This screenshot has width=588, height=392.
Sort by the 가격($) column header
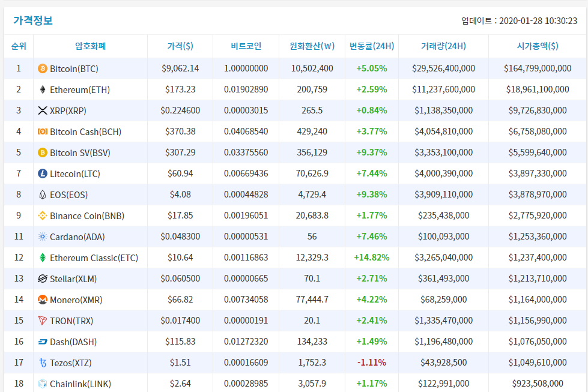[180, 46]
